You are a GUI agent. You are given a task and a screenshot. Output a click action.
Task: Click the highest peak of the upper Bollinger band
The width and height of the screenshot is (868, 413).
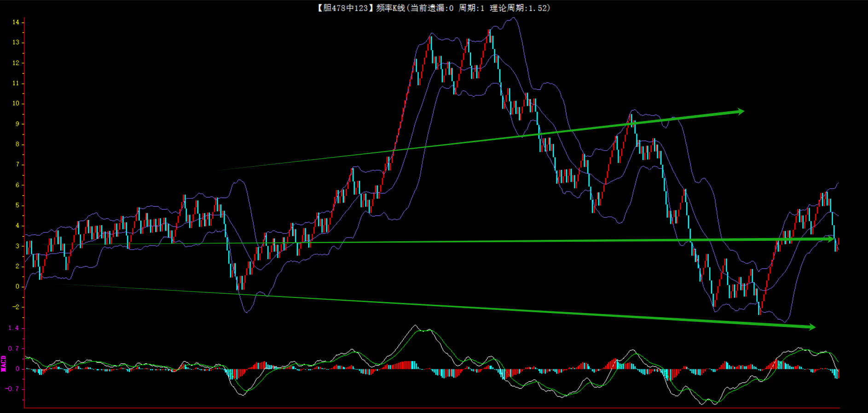(514, 18)
